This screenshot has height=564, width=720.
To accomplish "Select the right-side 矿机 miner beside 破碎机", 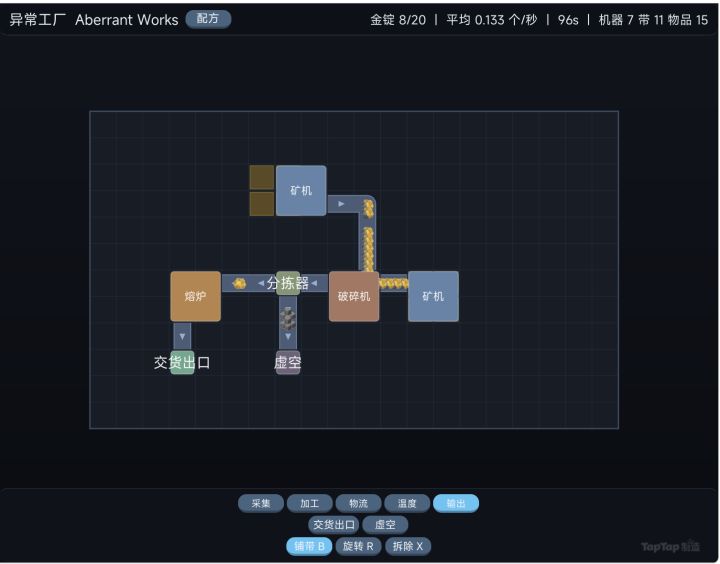I will coord(433,296).
